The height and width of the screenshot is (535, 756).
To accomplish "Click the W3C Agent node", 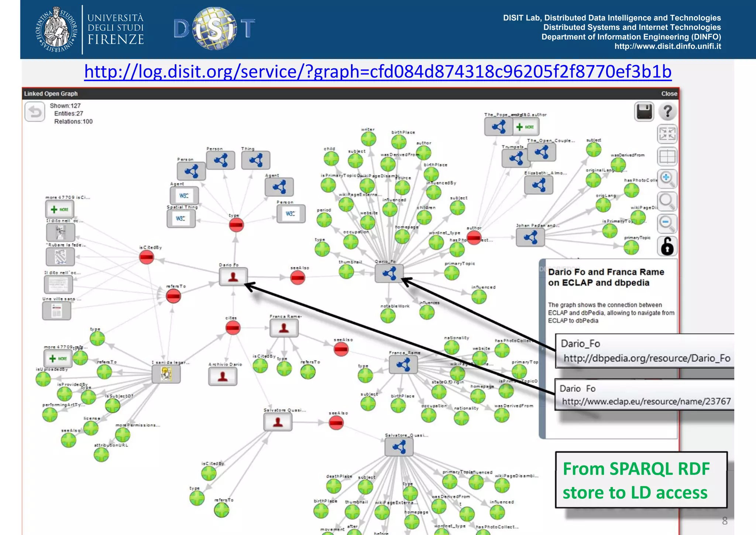I will coord(184,195).
